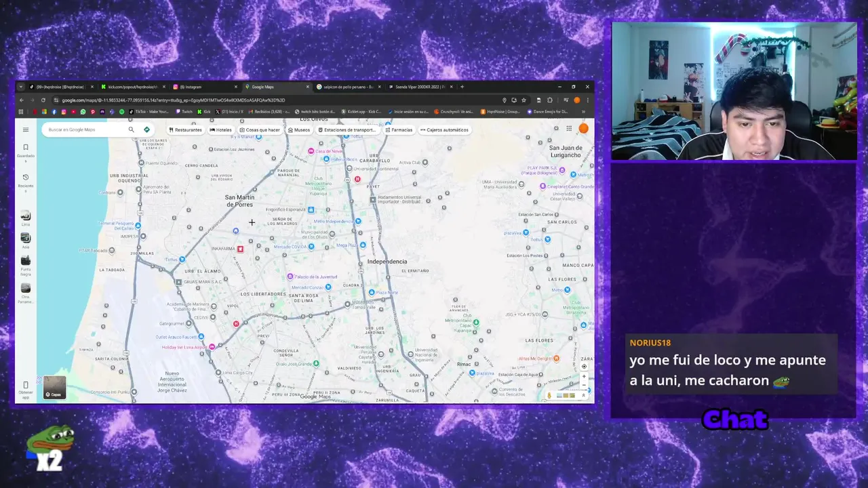Screen dimensions: 868x488
Task: Click the Plaza Norte shopping marker
Action: click(372, 292)
